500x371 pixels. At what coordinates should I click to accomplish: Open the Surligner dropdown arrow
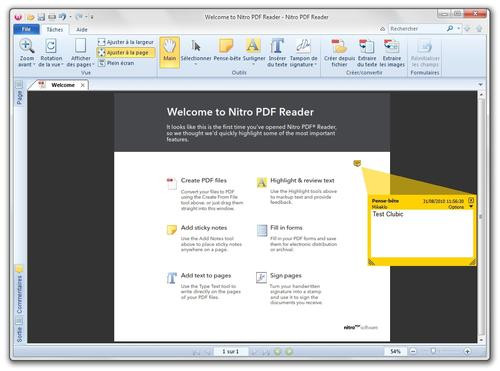point(254,64)
